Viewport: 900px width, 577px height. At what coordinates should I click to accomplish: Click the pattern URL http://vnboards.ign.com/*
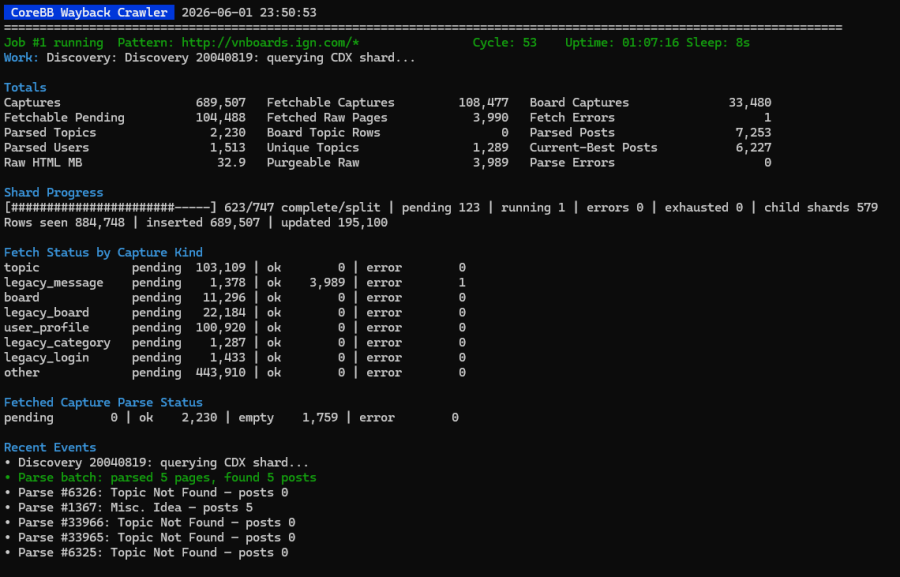(x=270, y=42)
